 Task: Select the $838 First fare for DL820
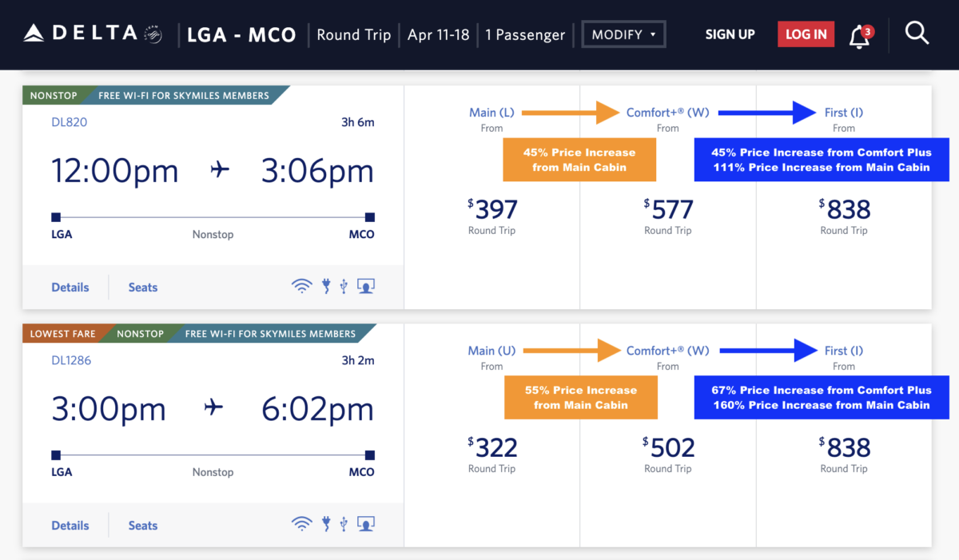[x=844, y=210]
